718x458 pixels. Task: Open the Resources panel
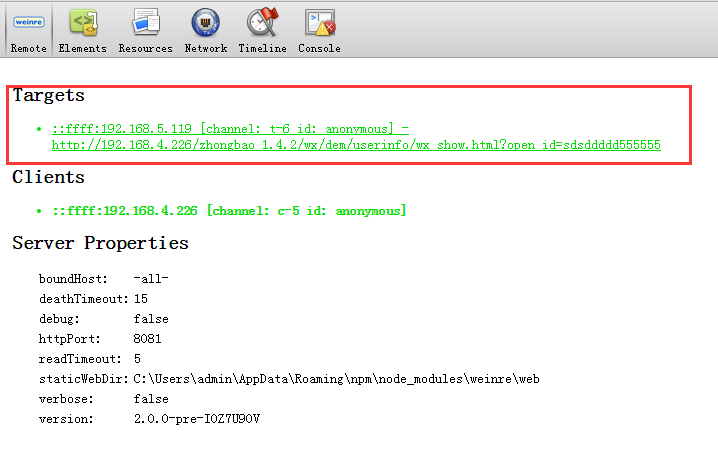[x=145, y=30]
